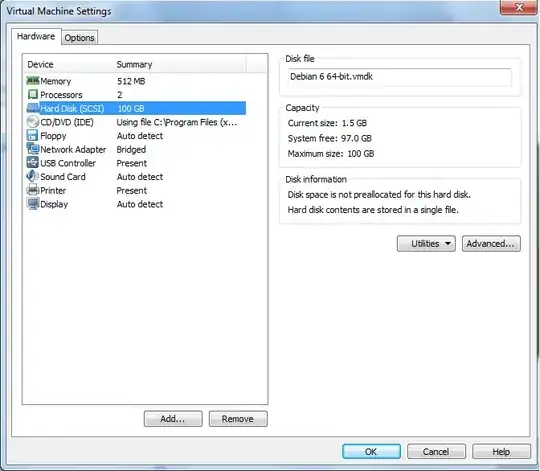This screenshot has height=471, width=540.
Task: Sort by the Device column header
Action: pos(40,64)
